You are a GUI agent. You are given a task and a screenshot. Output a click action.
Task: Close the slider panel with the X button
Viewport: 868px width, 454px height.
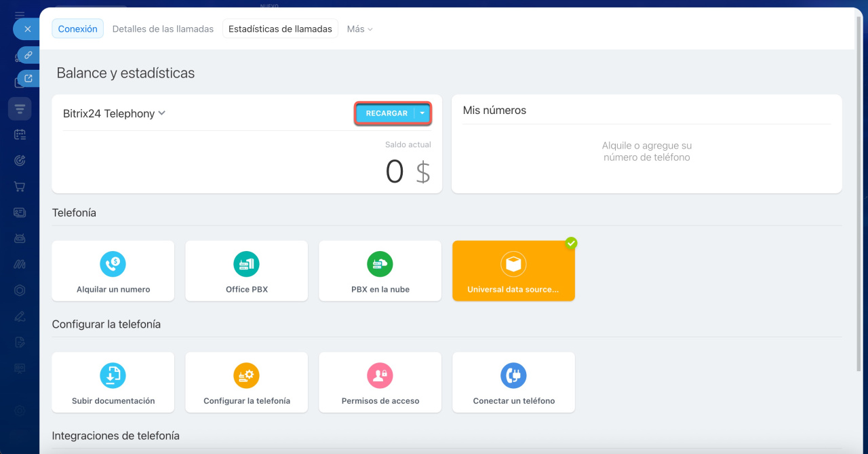(28, 29)
